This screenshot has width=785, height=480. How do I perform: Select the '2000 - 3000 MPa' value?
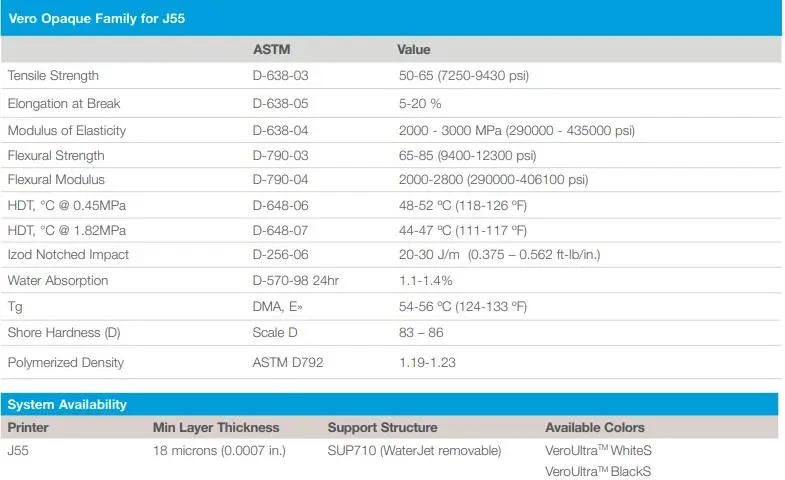450,131
